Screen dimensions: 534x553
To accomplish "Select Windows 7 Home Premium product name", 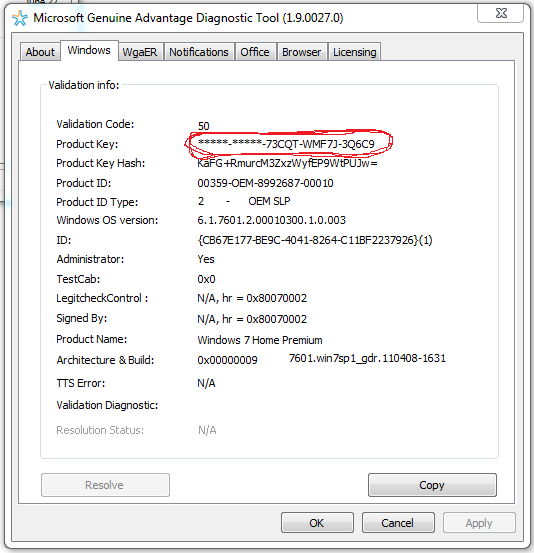I will point(260,340).
